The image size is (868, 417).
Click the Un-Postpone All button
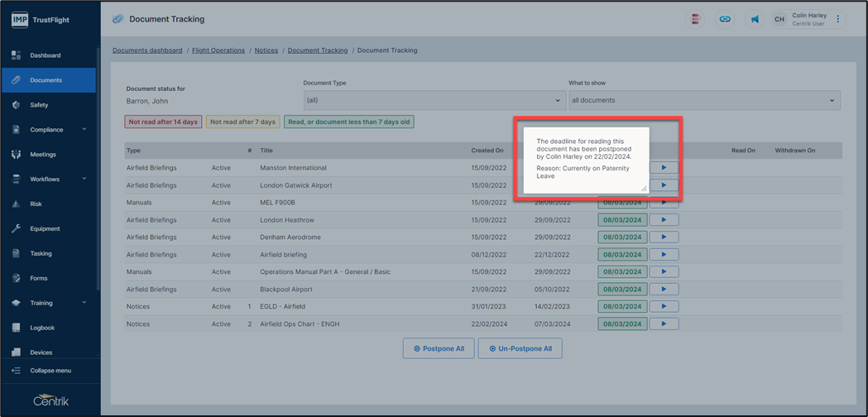point(520,348)
